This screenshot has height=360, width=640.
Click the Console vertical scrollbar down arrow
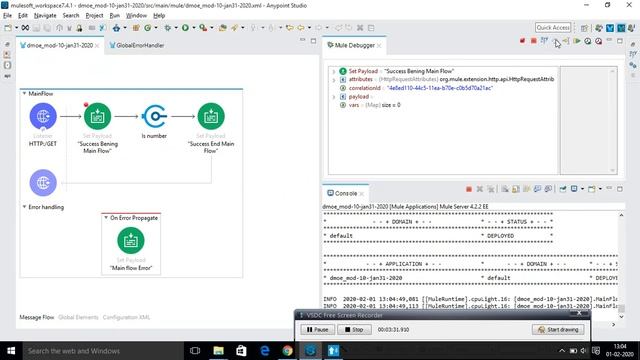(x=621, y=316)
